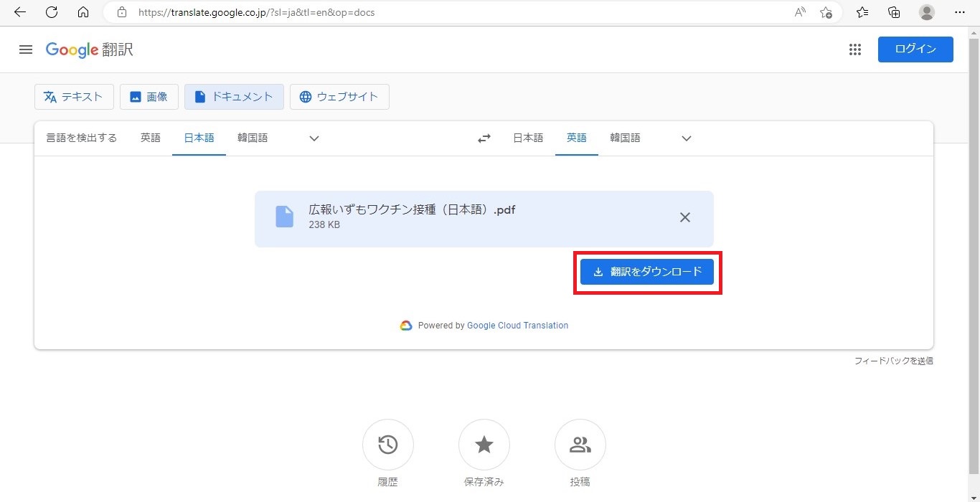Open the 履歴 history icon
The width and height of the screenshot is (980, 502).
pos(388,445)
